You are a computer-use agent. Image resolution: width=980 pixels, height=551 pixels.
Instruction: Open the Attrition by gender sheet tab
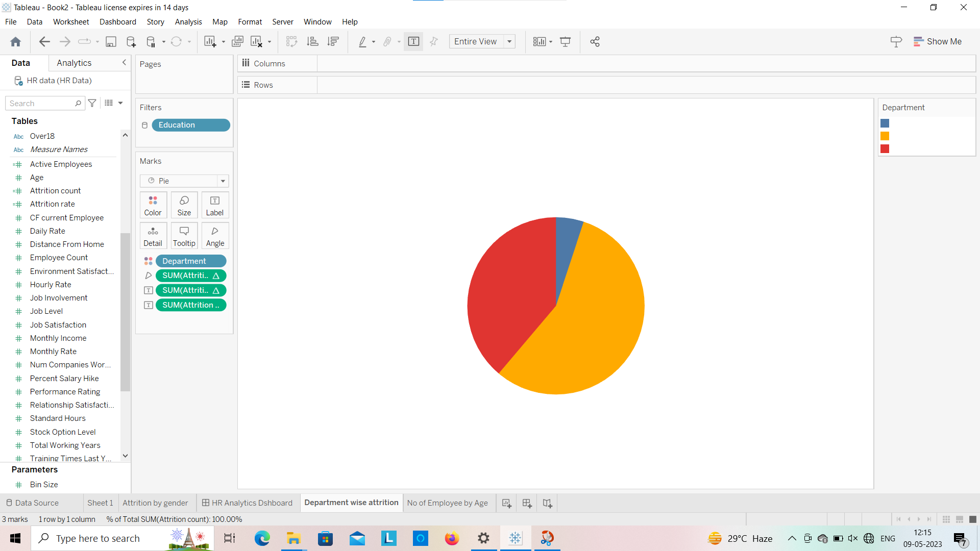[155, 503]
